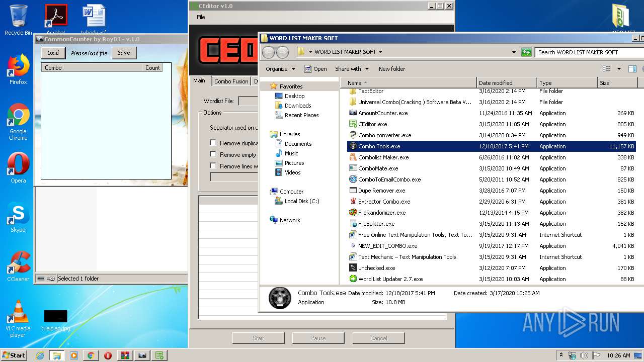Viewport: 644px width, 362px height.
Task: Click the CEditor.exe file icon
Action: tap(353, 124)
